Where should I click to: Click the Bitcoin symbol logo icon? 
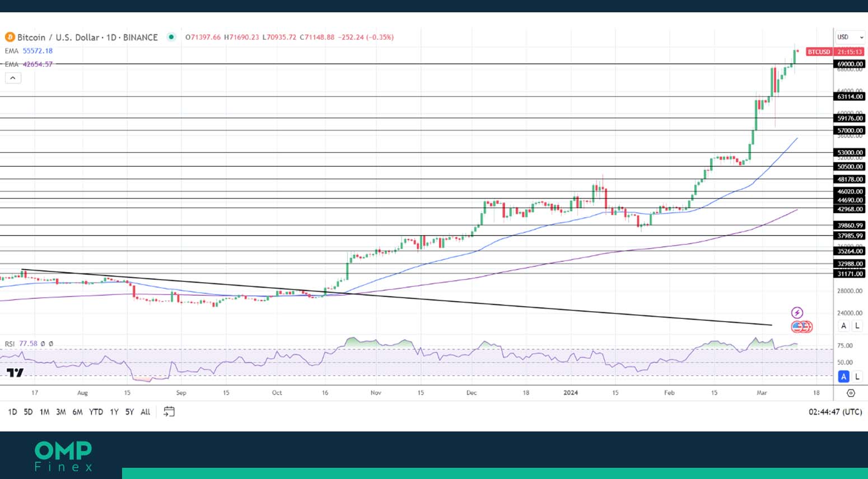pyautogui.click(x=10, y=37)
